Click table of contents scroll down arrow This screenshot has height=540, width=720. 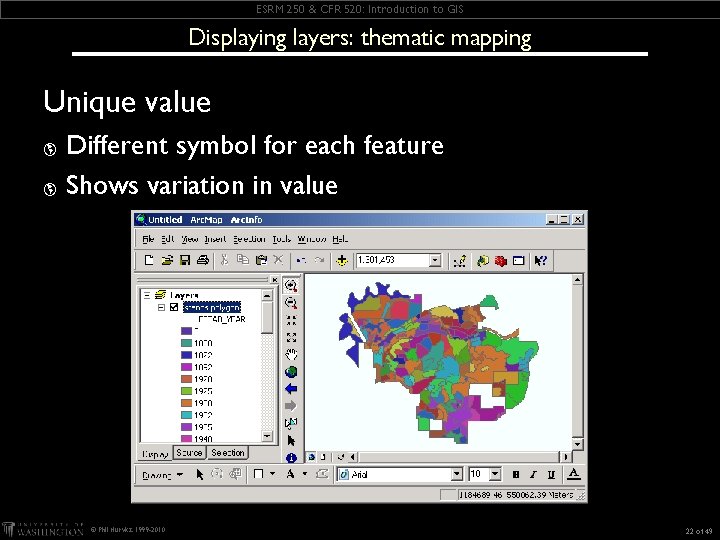click(267, 436)
